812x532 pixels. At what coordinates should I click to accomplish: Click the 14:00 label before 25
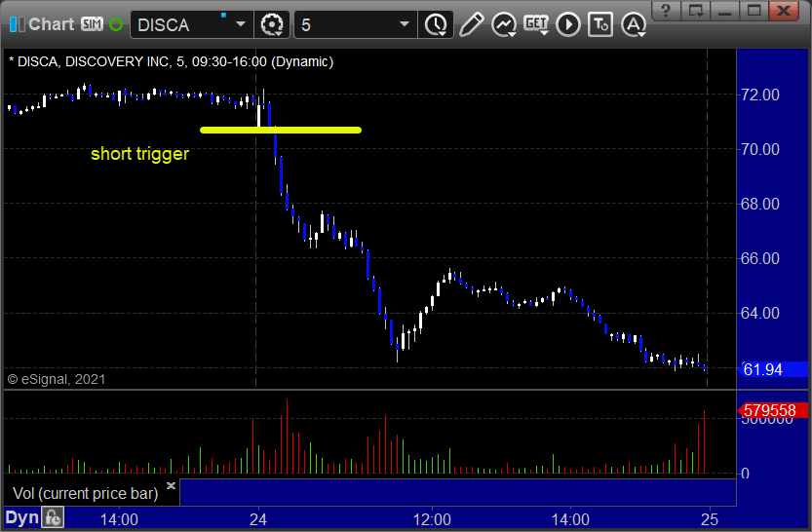pyautogui.click(x=570, y=519)
